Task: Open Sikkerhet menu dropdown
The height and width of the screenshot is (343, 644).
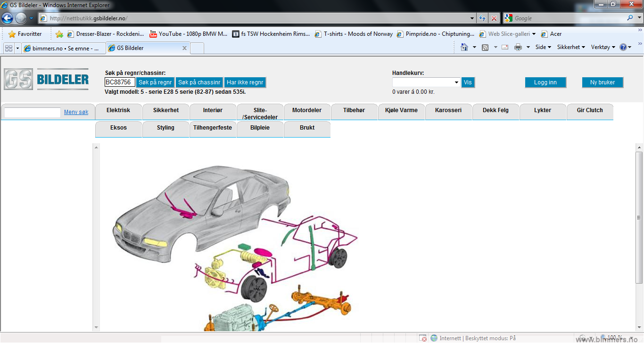Action: tap(571, 47)
